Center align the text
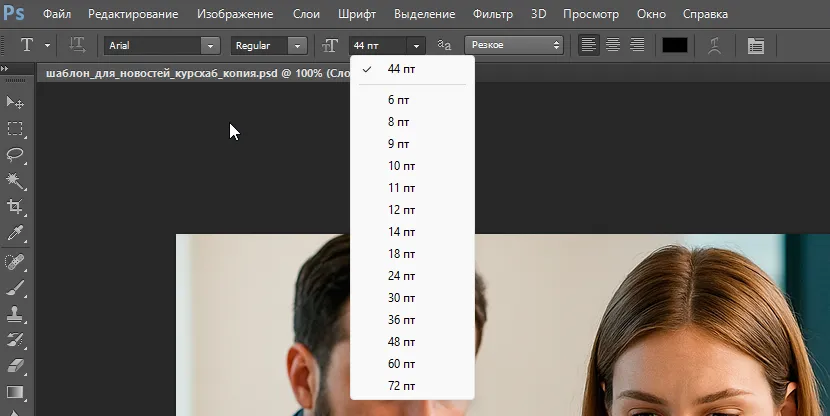 point(613,46)
